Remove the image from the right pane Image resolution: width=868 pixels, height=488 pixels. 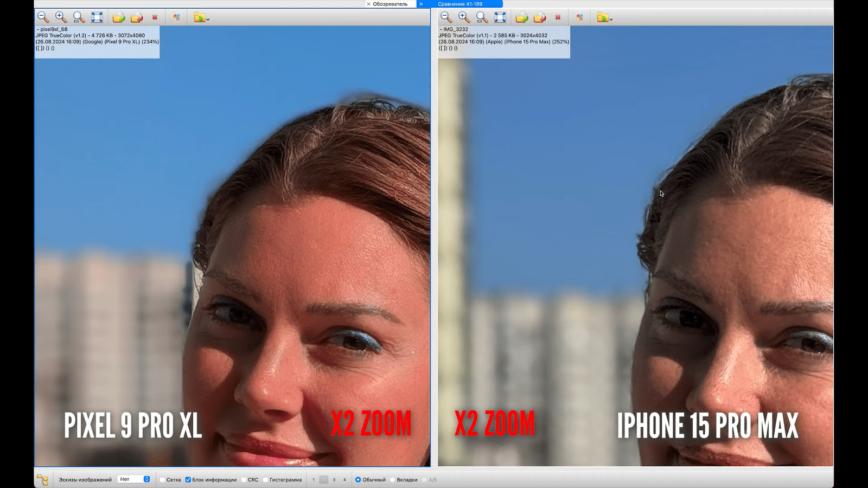coord(558,17)
